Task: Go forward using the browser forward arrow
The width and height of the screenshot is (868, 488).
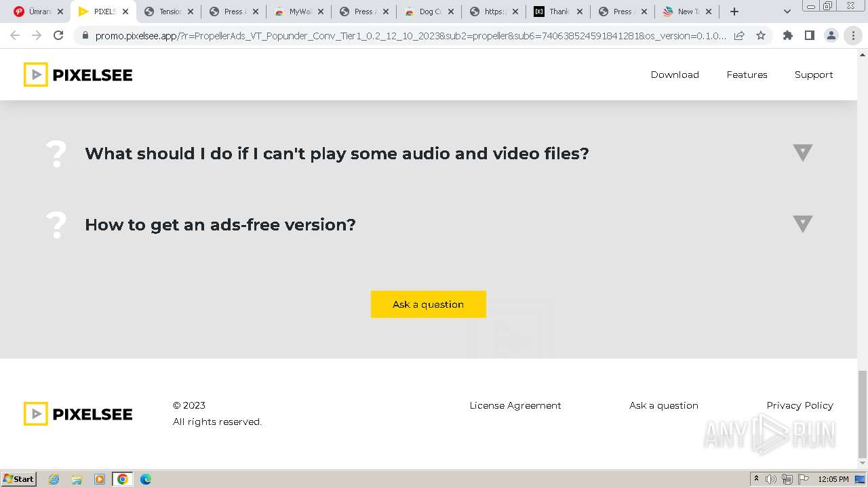Action: [x=37, y=35]
